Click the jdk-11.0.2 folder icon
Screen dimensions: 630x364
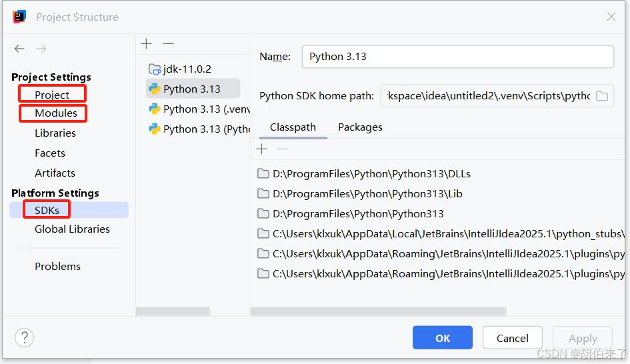(155, 69)
